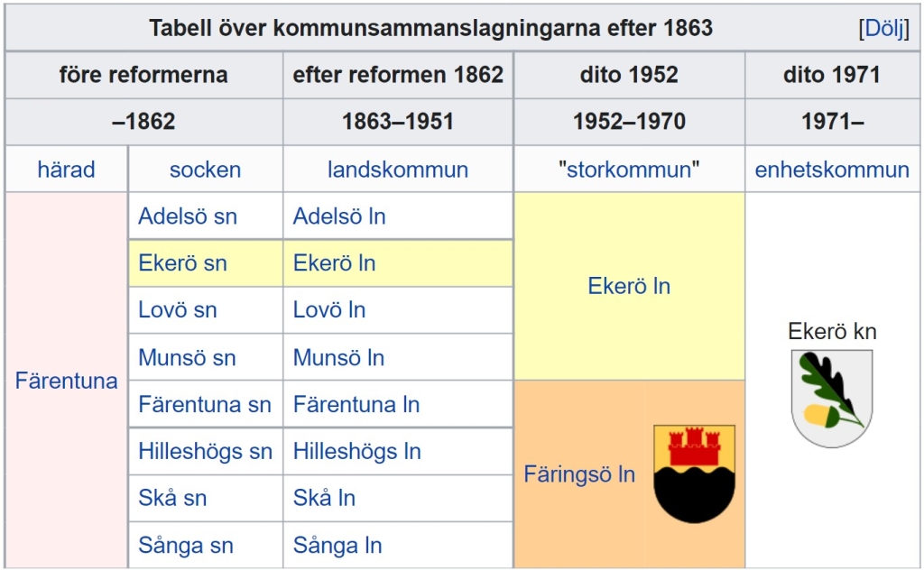The height and width of the screenshot is (570, 924).
Task: Click the Färingsö ln link
Action: [579, 474]
